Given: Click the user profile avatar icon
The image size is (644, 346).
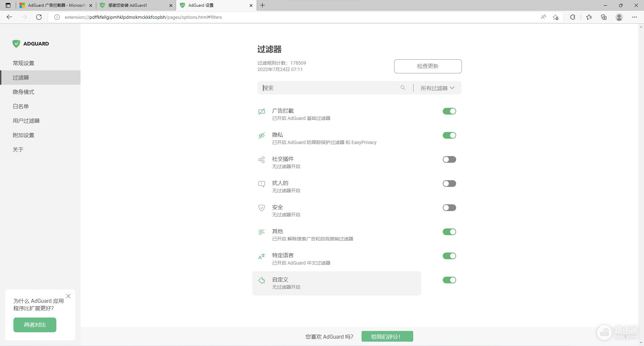Looking at the screenshot, I should (619, 17).
